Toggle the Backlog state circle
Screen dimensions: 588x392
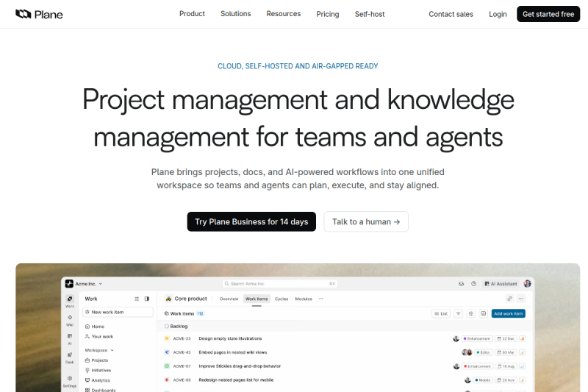pos(167,327)
